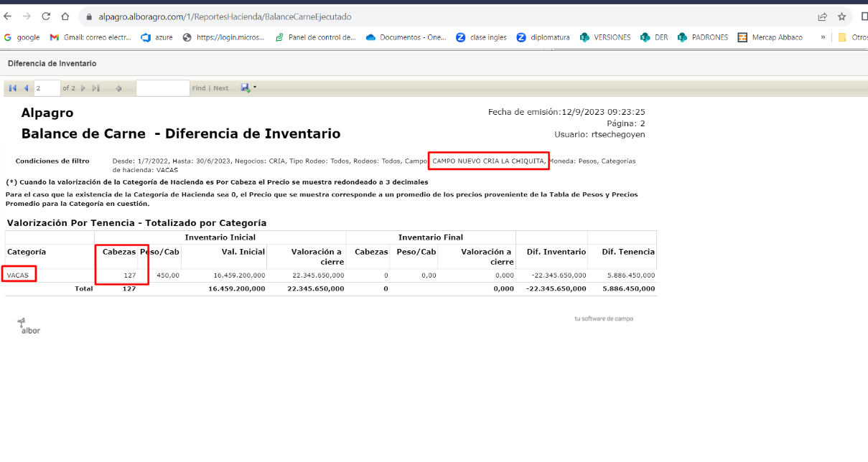The width and height of the screenshot is (868, 462).
Task: Share this page icon
Action: coord(822,16)
